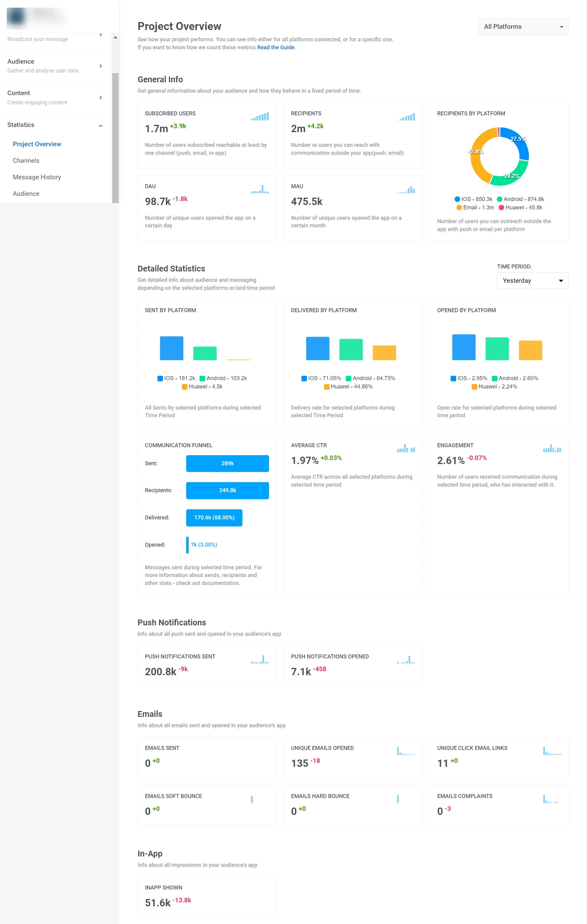The image size is (587, 924).
Task: Click the blue IOS bar in Sent by Platform
Action: 172,348
